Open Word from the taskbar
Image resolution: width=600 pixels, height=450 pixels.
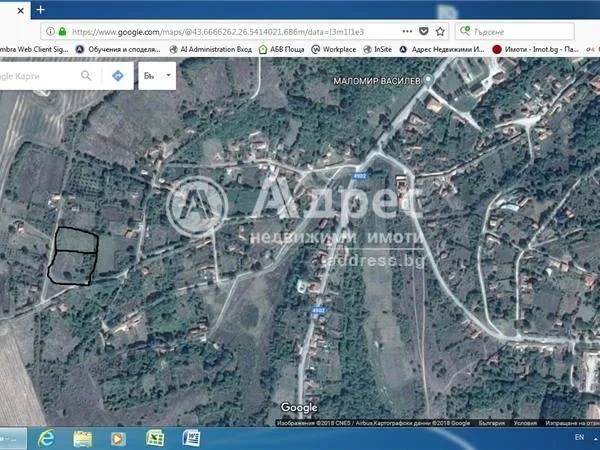[x=191, y=438]
